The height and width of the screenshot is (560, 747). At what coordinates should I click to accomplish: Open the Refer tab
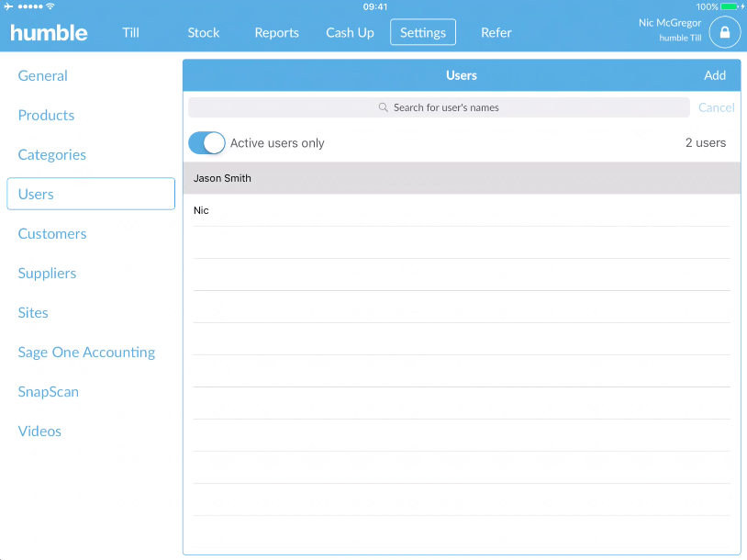496,32
